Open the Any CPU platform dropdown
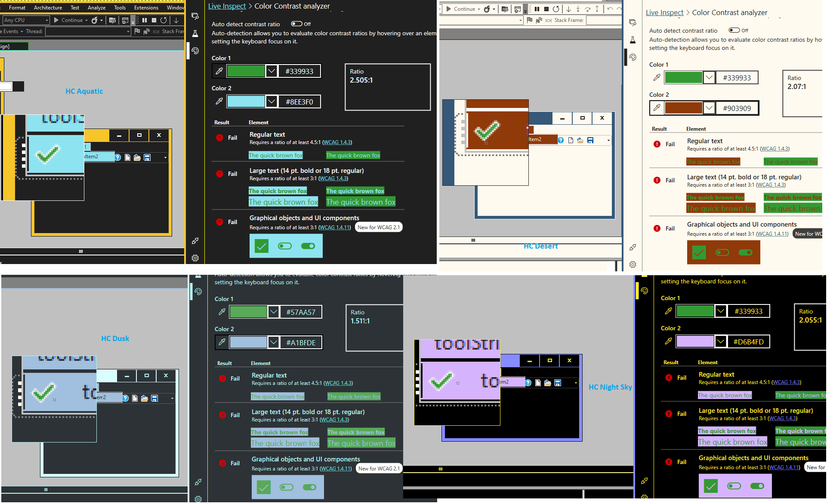 pos(26,20)
